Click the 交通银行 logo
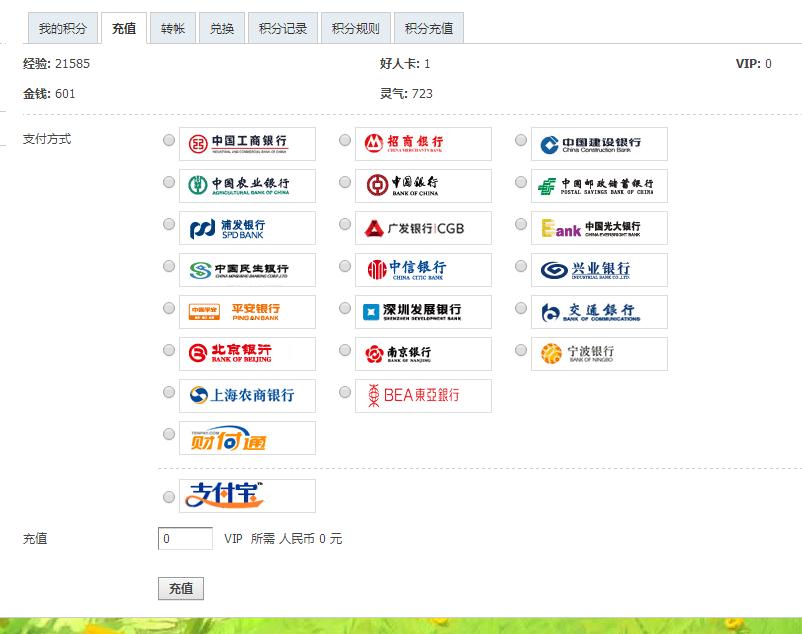This screenshot has height=634, width=802. pyautogui.click(x=599, y=311)
